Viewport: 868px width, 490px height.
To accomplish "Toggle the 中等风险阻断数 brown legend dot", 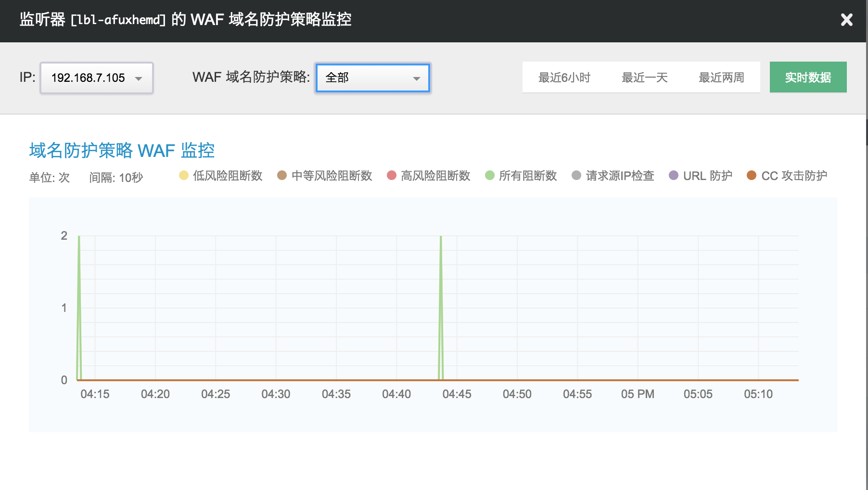I will [282, 176].
